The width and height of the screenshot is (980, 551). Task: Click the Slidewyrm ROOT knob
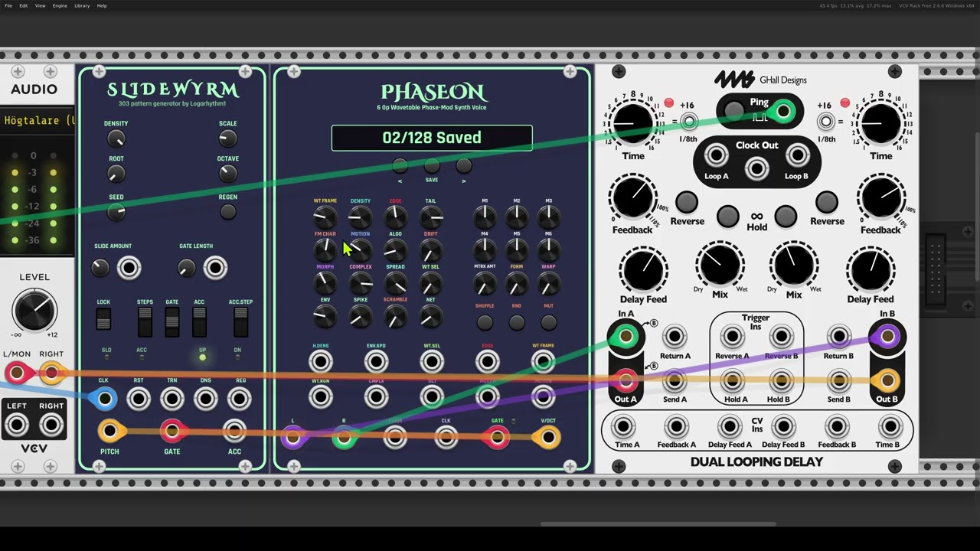(x=116, y=174)
